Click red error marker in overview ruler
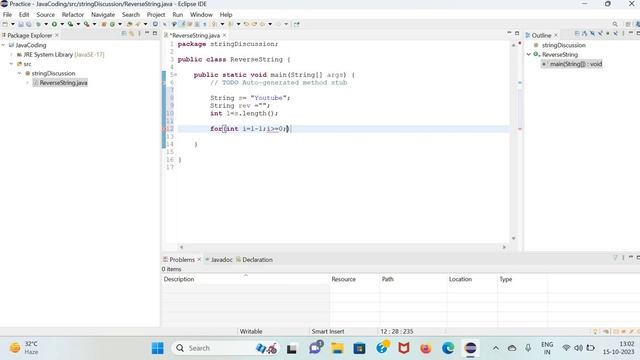Viewport: 640px width, 360px height. [520, 129]
